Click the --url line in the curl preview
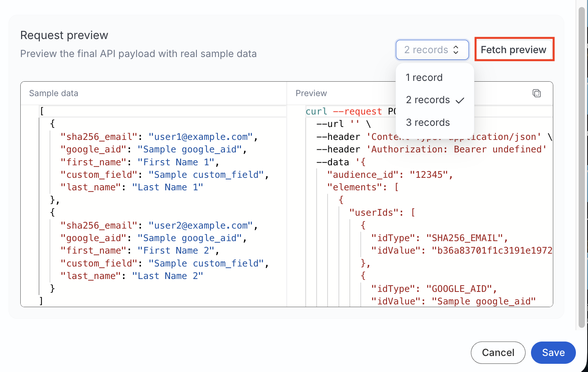588x372 pixels. click(x=344, y=124)
